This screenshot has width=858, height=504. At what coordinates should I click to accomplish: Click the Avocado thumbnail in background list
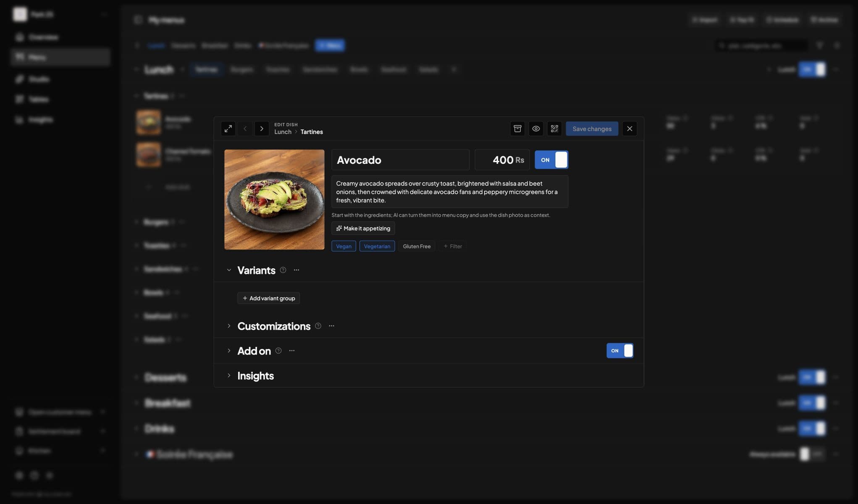148,122
